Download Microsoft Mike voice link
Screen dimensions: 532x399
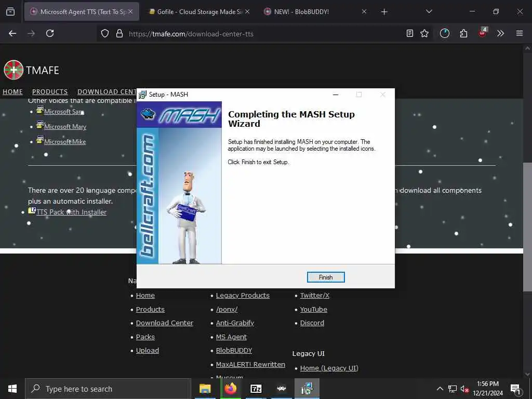click(65, 142)
